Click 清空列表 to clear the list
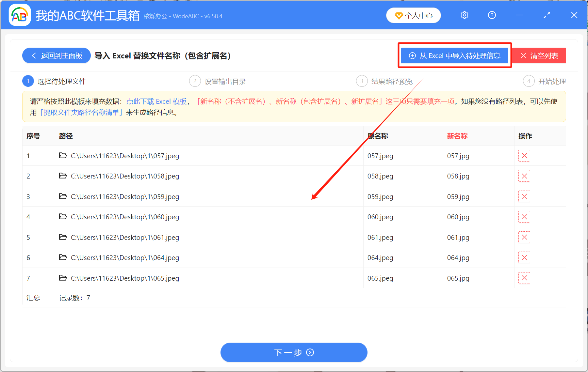This screenshot has height=372, width=588. [x=539, y=55]
